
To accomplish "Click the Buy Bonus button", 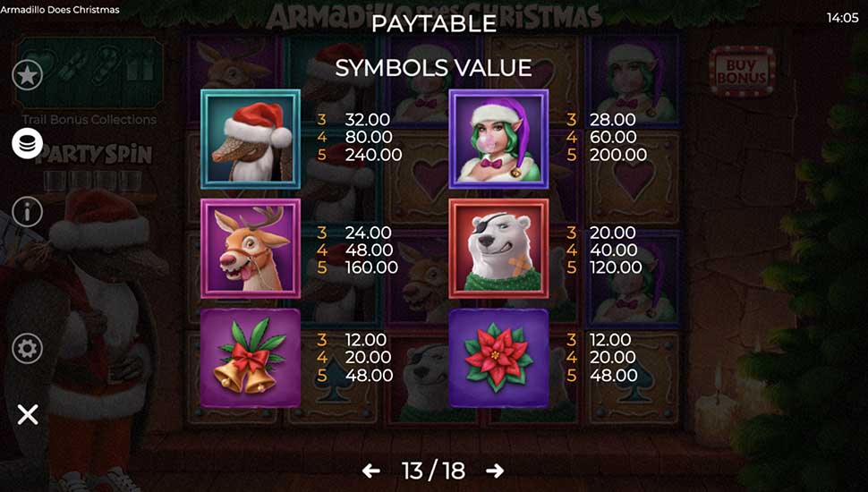I will (742, 72).
